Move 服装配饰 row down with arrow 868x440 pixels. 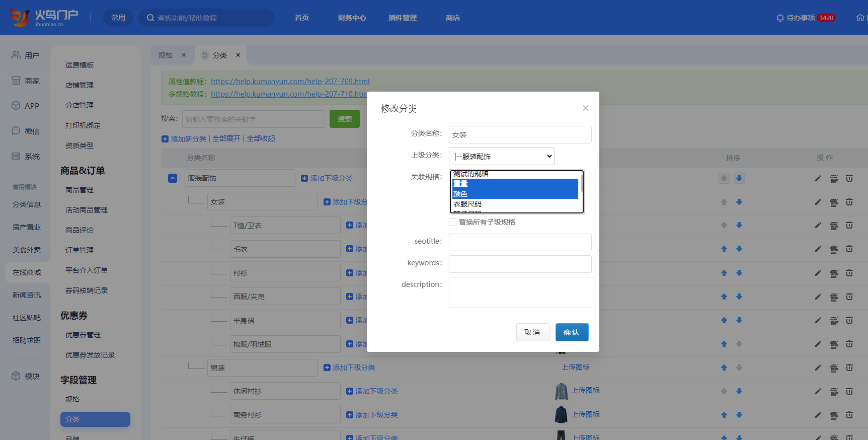click(x=739, y=178)
